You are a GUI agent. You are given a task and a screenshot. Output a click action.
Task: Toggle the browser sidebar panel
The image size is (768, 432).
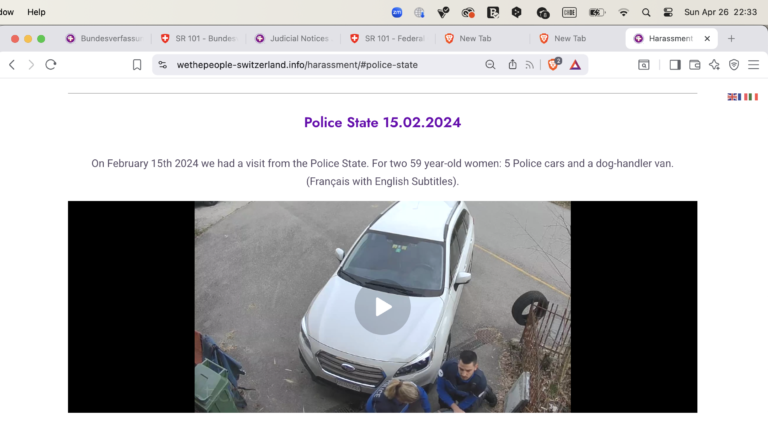pyautogui.click(x=675, y=64)
